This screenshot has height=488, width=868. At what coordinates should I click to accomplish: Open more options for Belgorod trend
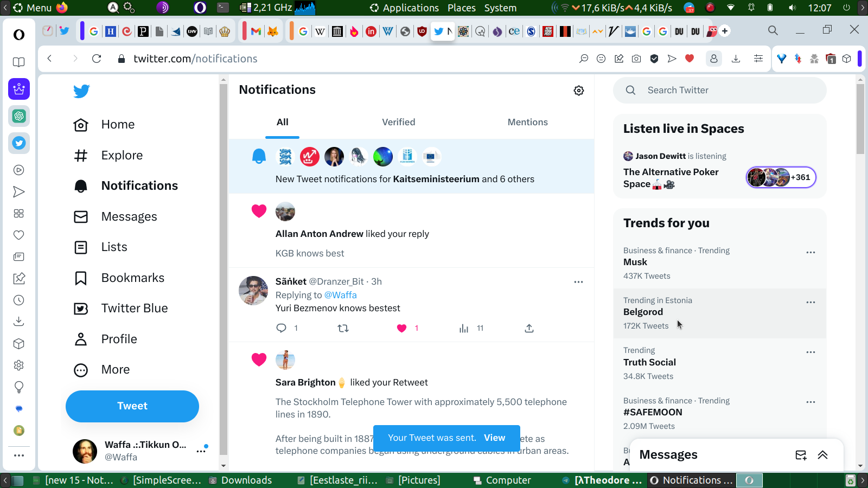coord(810,302)
